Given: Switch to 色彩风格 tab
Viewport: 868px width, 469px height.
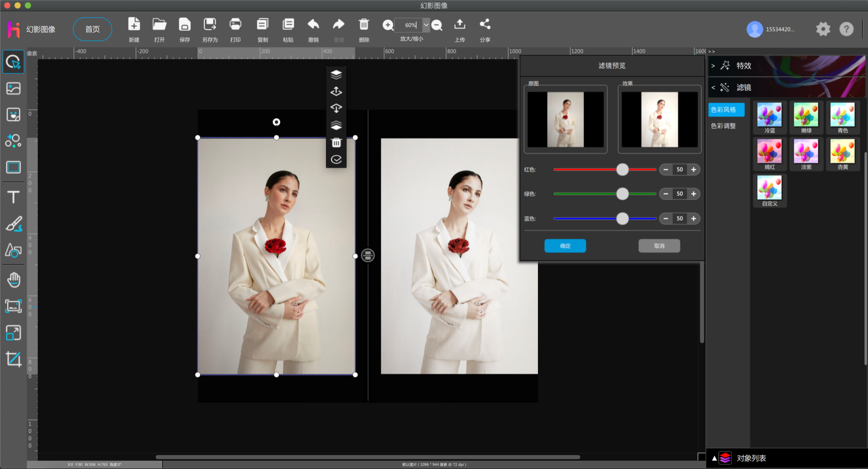Looking at the screenshot, I should tap(726, 109).
